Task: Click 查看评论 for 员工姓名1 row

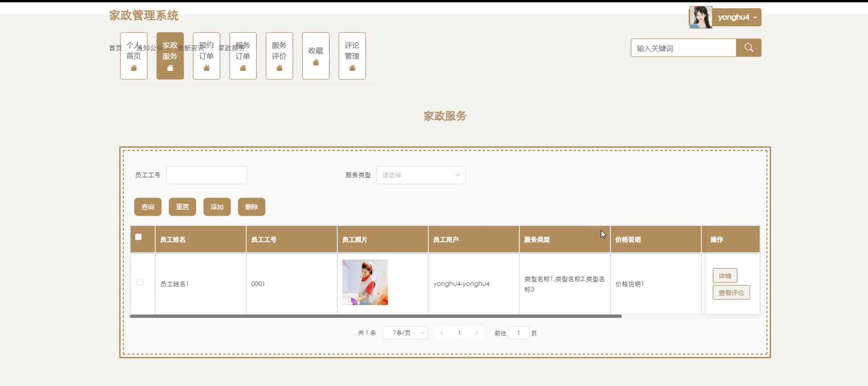Action: point(731,292)
